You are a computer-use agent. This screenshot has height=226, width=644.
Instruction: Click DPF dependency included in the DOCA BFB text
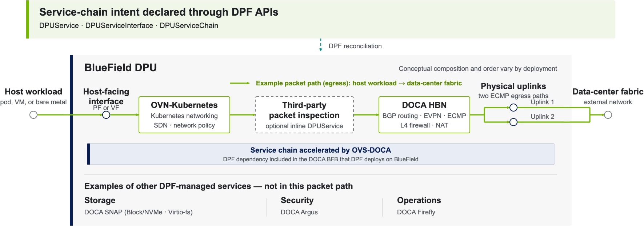click(321, 159)
